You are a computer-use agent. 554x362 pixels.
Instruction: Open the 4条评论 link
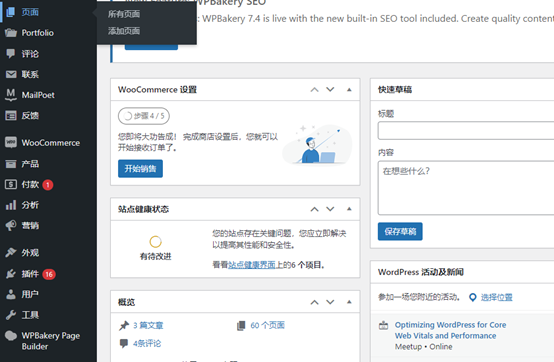point(147,343)
